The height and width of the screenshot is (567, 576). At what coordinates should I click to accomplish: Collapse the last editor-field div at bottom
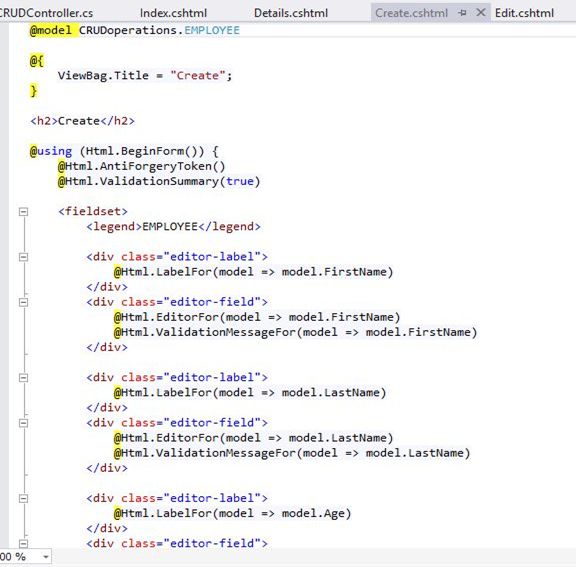click(x=24, y=543)
